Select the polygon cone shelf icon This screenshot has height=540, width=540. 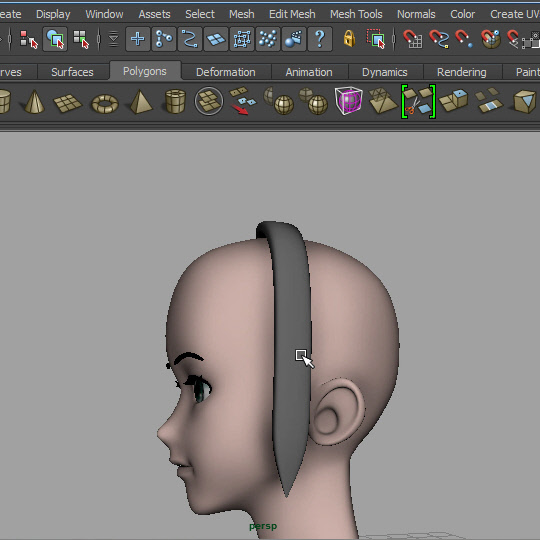34,102
